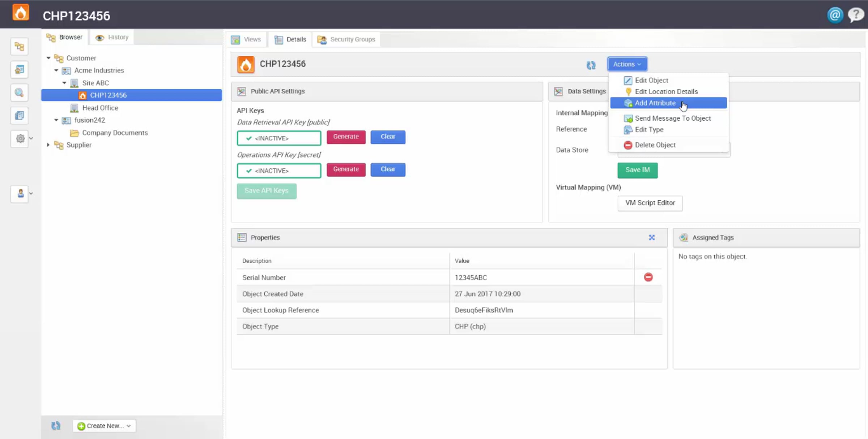Open the VM Script Editor

pyautogui.click(x=650, y=203)
